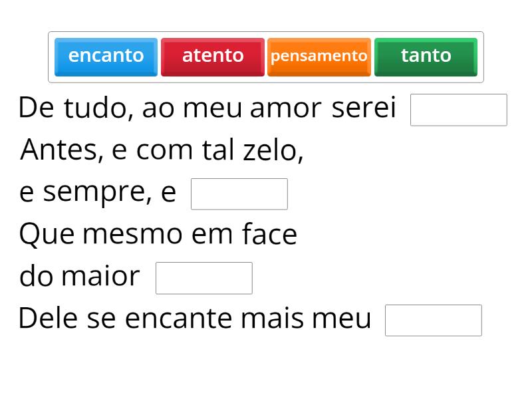Screen dimensions: 532x399
Task: Click the text 'e sempre, e'
Action: tap(98, 193)
